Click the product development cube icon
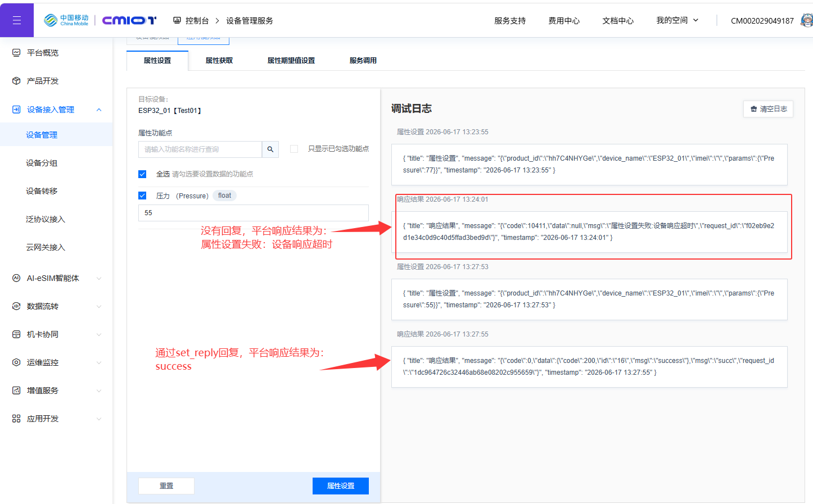The width and height of the screenshot is (813, 504). (16, 81)
